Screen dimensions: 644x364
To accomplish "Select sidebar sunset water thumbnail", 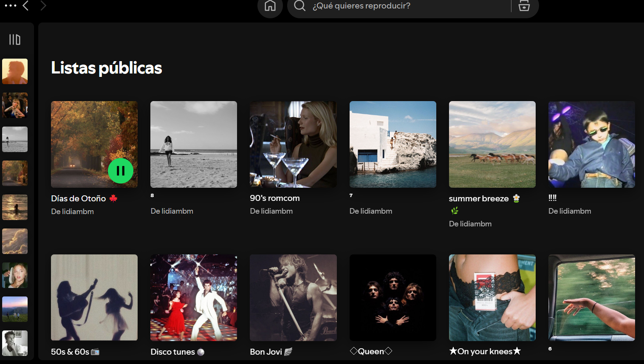I will coord(15,207).
